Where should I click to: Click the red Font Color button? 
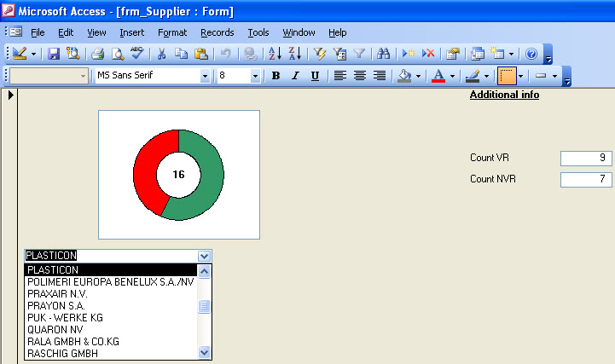[438, 76]
